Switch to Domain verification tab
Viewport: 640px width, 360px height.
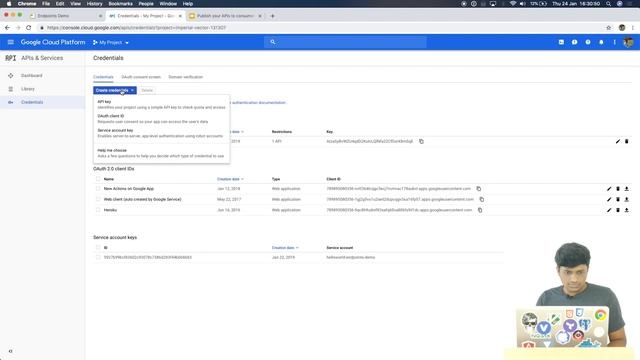(x=186, y=77)
